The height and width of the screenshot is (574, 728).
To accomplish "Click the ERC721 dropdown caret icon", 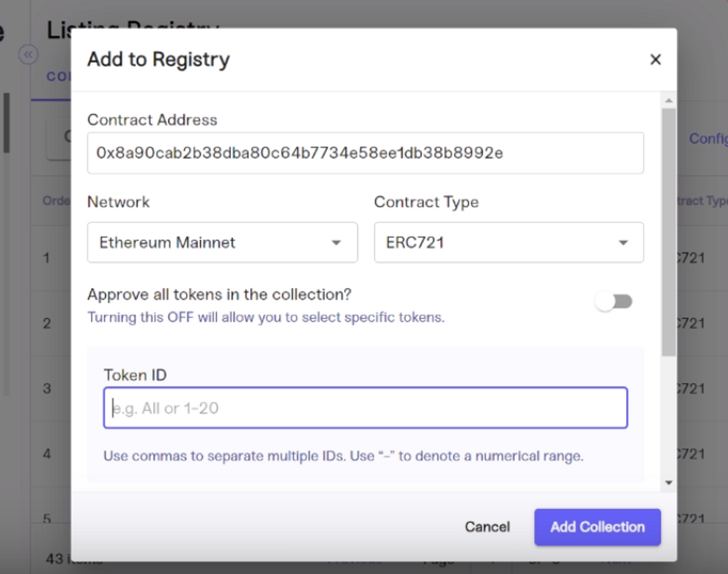I will [x=623, y=243].
